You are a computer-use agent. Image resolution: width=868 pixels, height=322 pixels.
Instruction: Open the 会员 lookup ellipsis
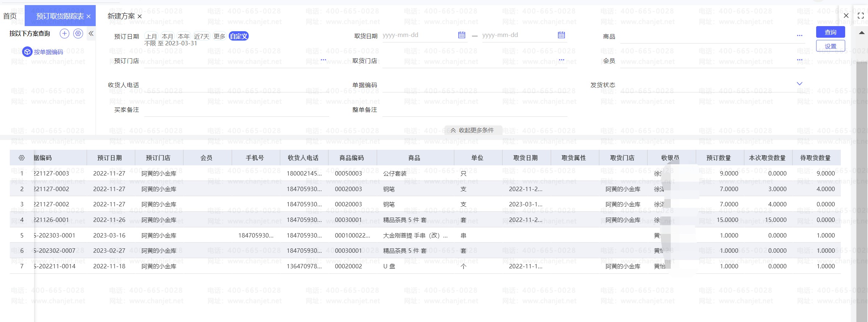pyautogui.click(x=799, y=60)
